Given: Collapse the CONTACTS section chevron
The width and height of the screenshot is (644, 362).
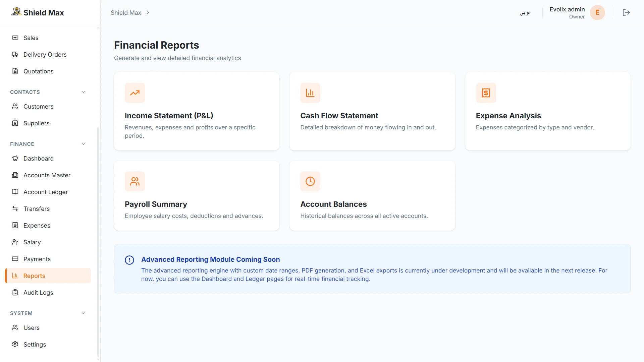Looking at the screenshot, I should (x=83, y=92).
